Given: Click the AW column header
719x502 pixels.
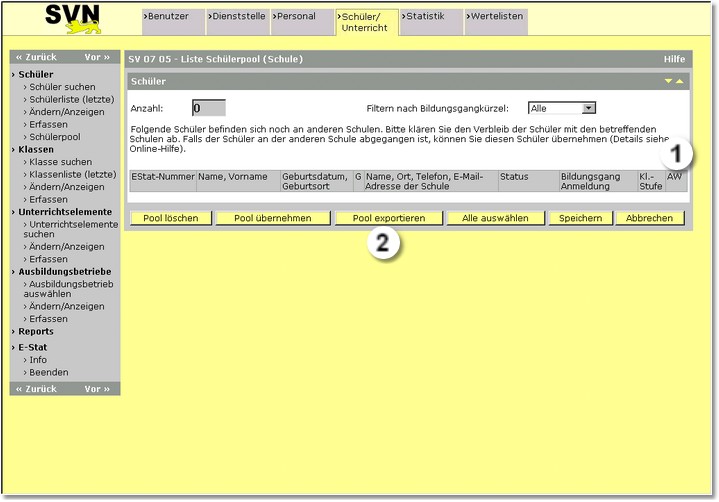Looking at the screenshot, I should pos(676,181).
